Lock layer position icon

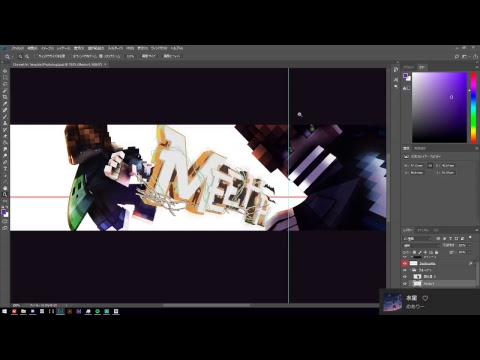click(x=425, y=252)
